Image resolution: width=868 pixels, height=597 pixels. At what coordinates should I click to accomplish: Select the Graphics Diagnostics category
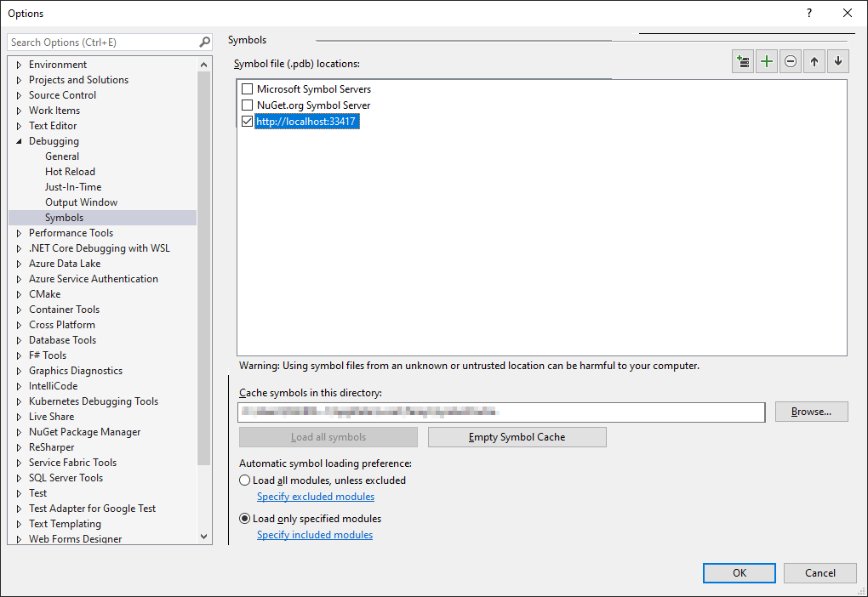(x=76, y=371)
